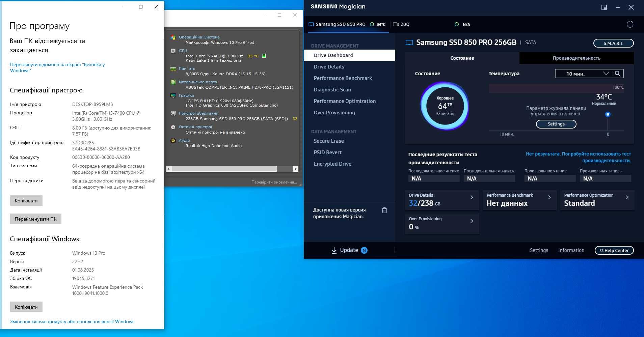Click the refresh icon in Samsung Magician
The height and width of the screenshot is (337, 644).
coord(630,24)
